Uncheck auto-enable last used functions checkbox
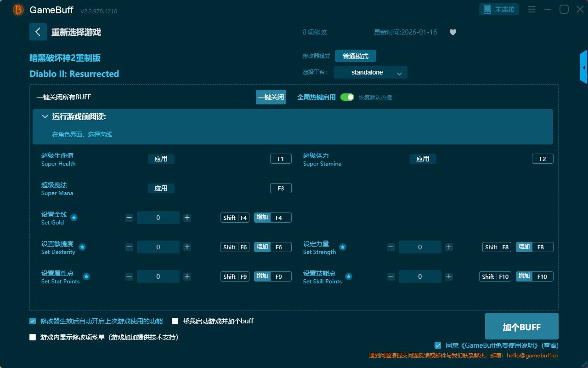The width and height of the screenshot is (588, 368). [33, 321]
